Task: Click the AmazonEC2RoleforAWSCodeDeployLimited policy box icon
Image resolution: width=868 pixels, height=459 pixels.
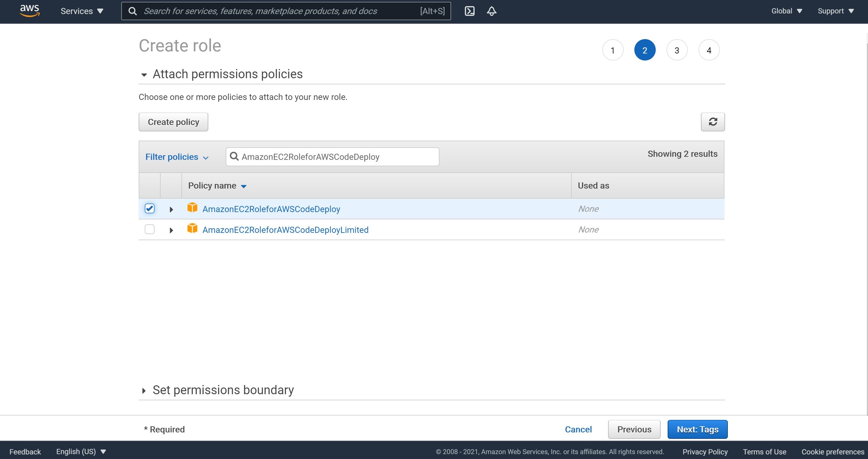Action: [192, 228]
